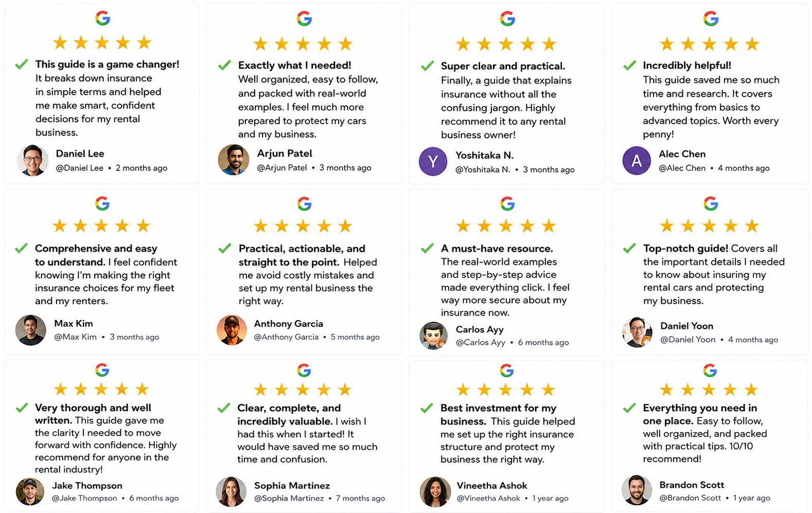Click the checkmark next to 'Very thorough and well written.'
The width and height of the screenshot is (812, 513).
point(22,408)
